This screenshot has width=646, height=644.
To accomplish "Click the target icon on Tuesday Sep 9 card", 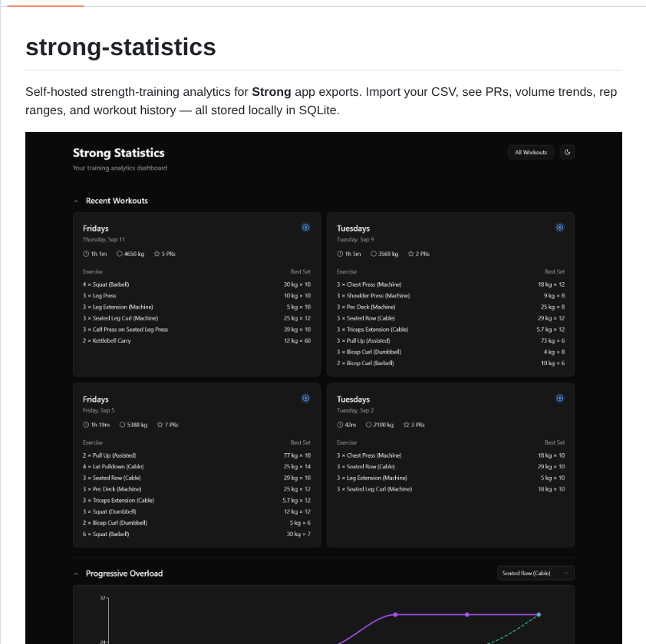I will (x=559, y=227).
